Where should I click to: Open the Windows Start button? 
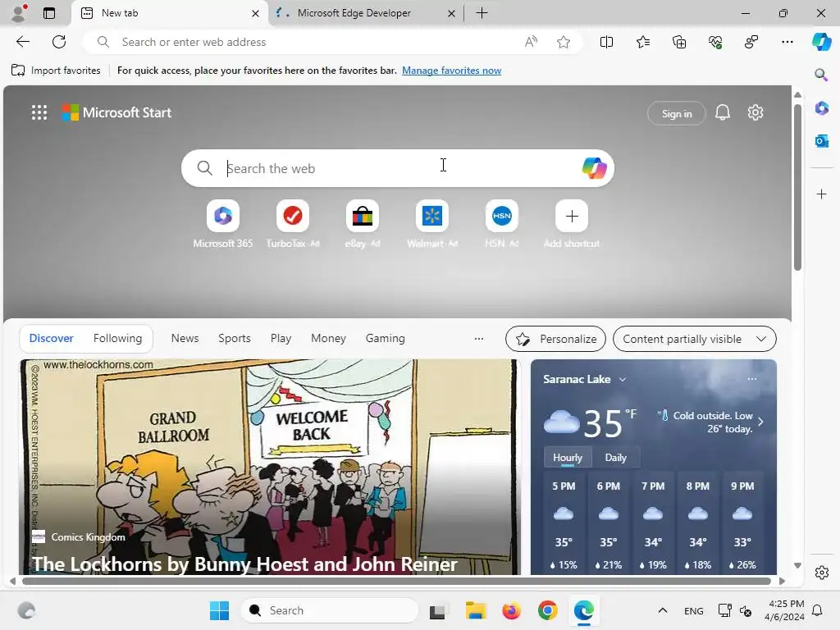click(219, 610)
